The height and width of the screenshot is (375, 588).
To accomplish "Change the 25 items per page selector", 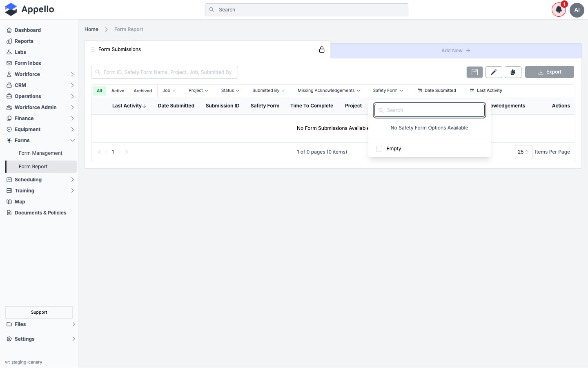I will coord(523,152).
